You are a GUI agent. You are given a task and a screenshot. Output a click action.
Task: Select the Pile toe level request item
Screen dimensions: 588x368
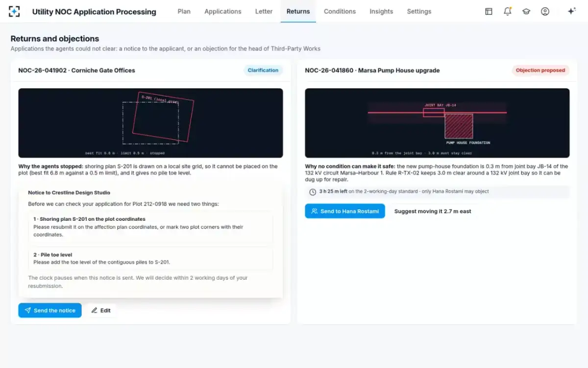tap(150, 258)
